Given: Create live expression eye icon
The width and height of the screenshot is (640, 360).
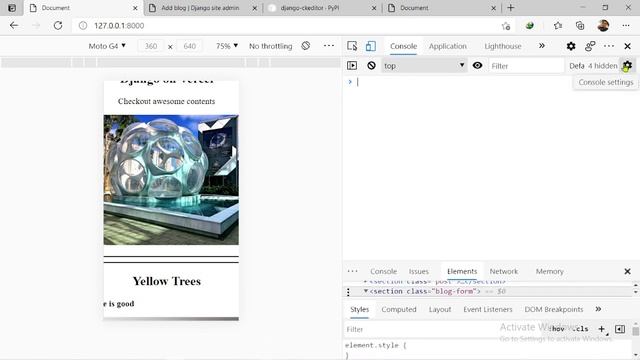Looking at the screenshot, I should pos(477,66).
